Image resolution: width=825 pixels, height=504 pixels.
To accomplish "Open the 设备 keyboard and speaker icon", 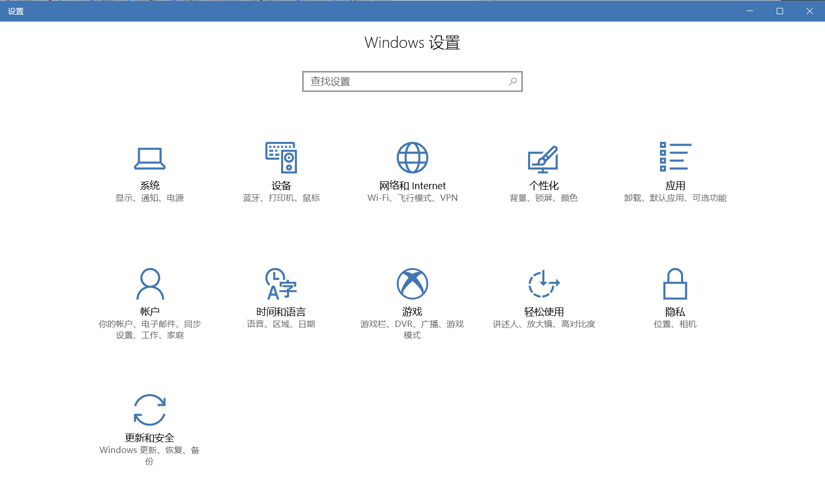I will (x=281, y=158).
